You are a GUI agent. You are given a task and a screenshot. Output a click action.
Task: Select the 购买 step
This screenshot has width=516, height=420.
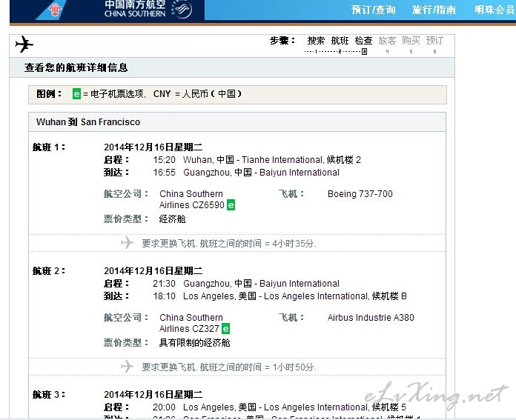point(411,41)
